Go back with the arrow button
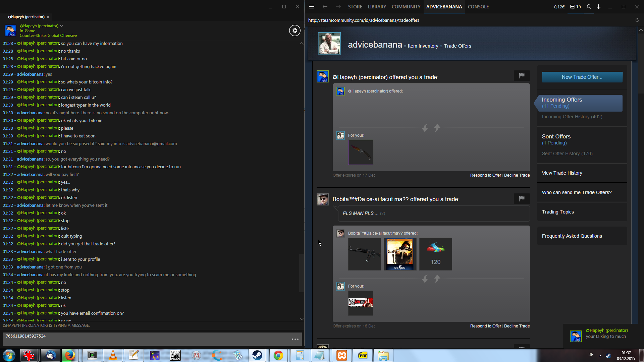 point(325,7)
